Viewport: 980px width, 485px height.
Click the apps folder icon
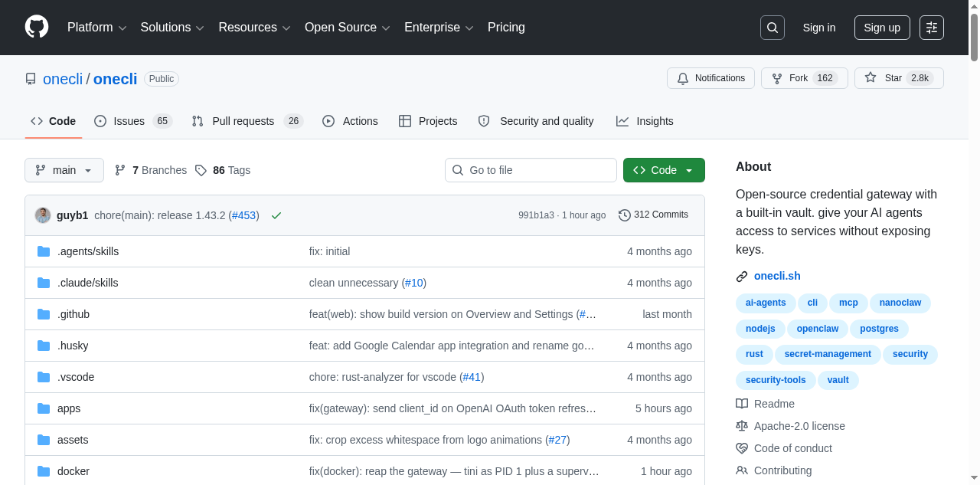pyautogui.click(x=44, y=408)
